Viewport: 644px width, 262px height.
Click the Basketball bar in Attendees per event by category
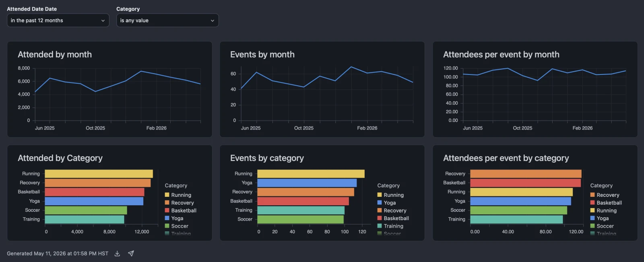pos(526,183)
